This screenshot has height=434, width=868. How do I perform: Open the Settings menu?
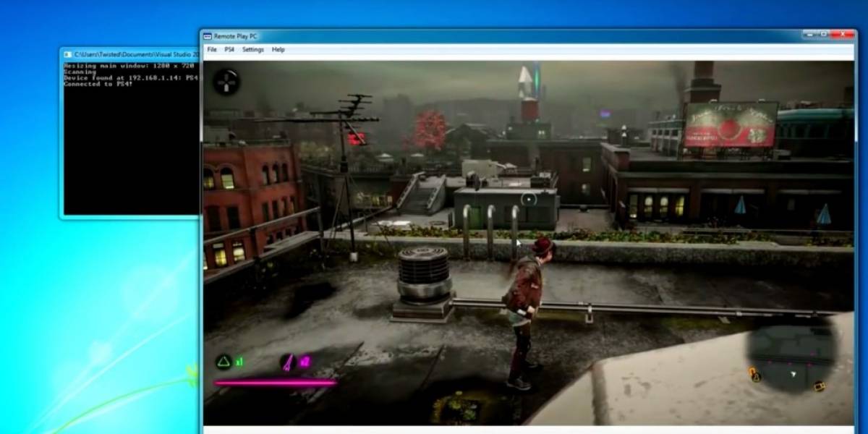(x=253, y=50)
